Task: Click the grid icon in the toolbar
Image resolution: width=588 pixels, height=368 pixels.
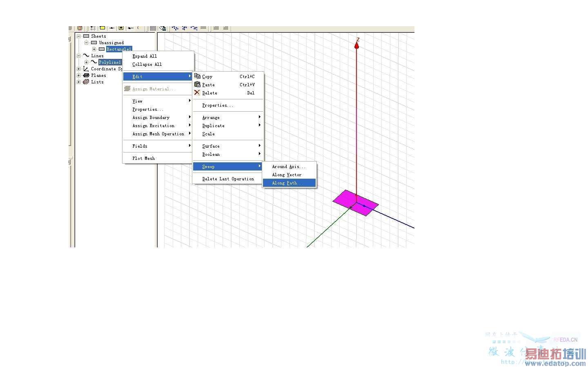Action: (153, 28)
